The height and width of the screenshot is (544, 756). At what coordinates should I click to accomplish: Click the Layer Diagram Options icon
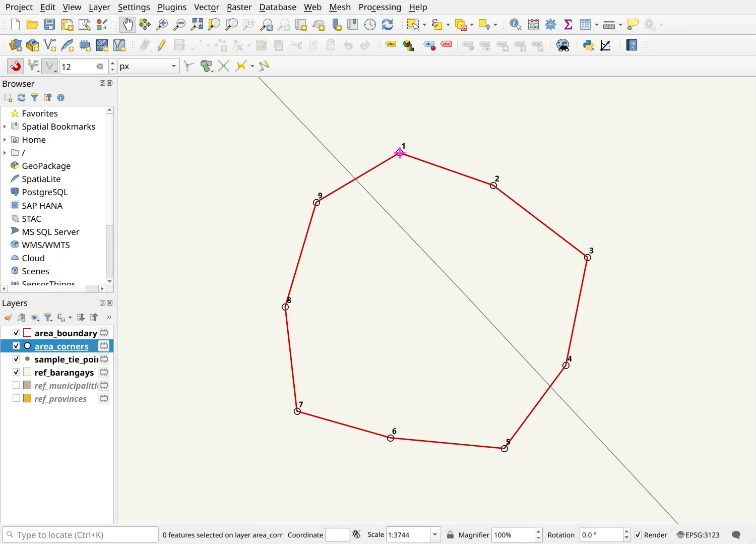[408, 45]
